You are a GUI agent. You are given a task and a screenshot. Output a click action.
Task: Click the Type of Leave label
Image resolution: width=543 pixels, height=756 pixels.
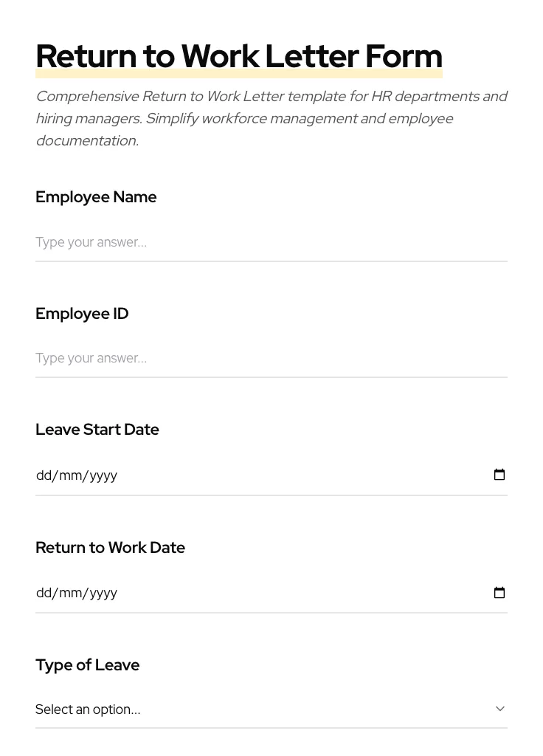(87, 664)
